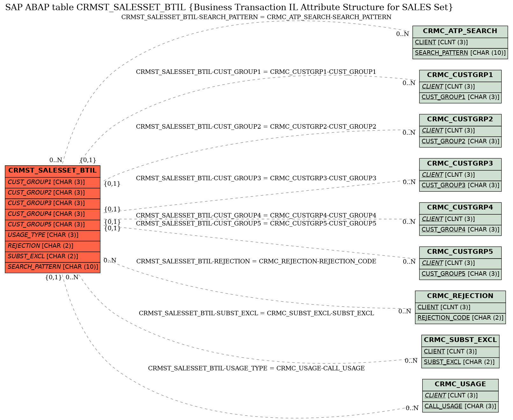Click the CUST_GROUP1 relationship label
The height and width of the screenshot is (420, 513).
pyautogui.click(x=256, y=72)
